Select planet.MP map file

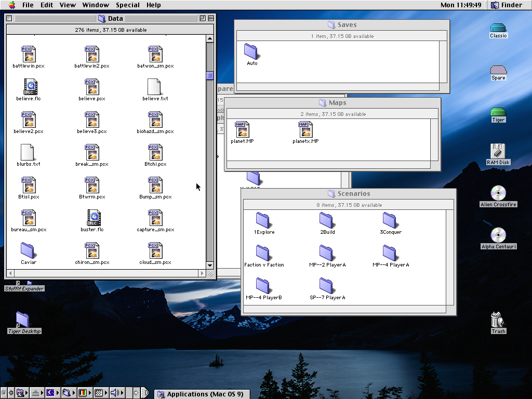point(242,129)
